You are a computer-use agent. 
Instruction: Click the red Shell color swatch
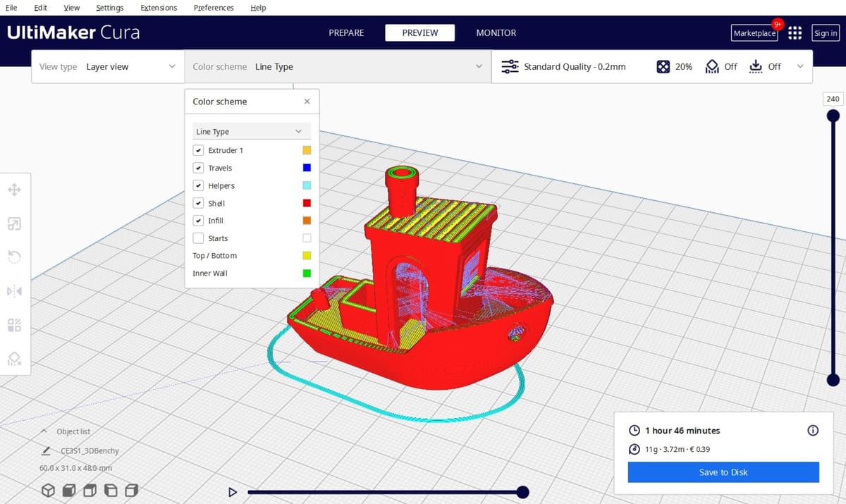click(x=307, y=203)
